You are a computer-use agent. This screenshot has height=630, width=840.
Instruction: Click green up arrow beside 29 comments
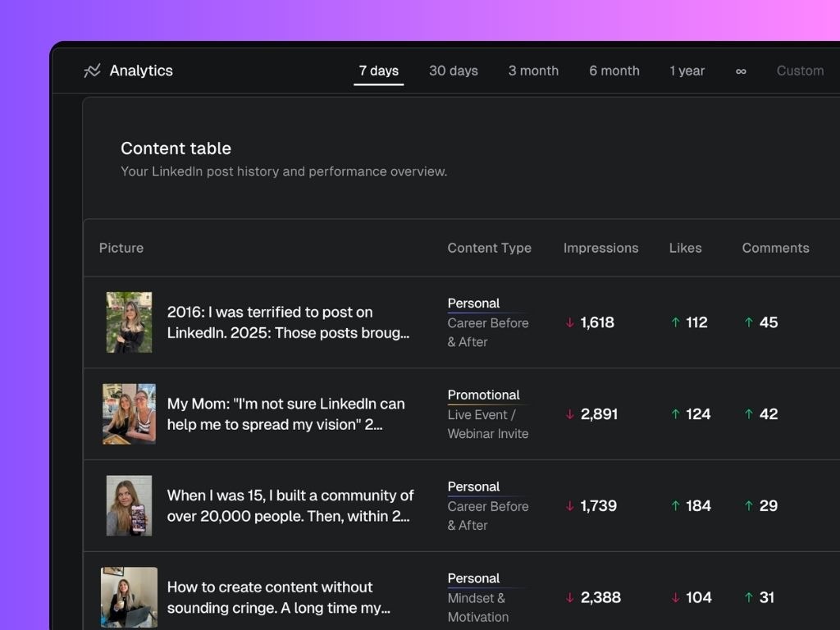749,505
